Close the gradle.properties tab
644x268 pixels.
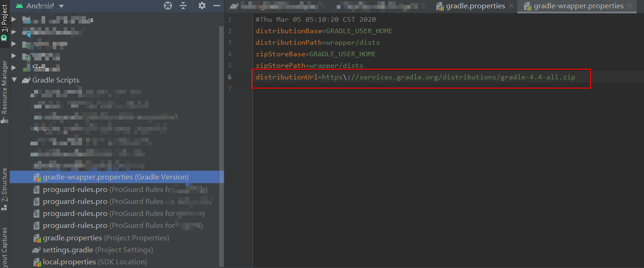[x=511, y=6]
